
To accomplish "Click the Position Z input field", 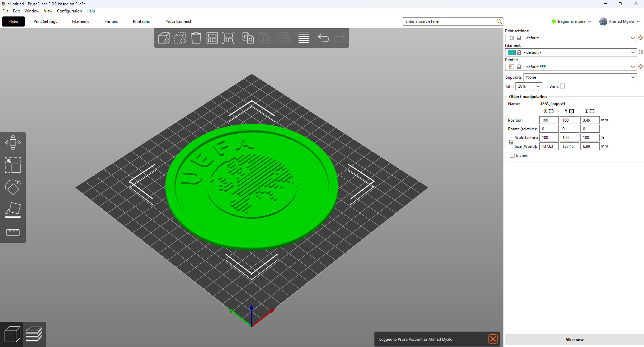I will click(590, 120).
